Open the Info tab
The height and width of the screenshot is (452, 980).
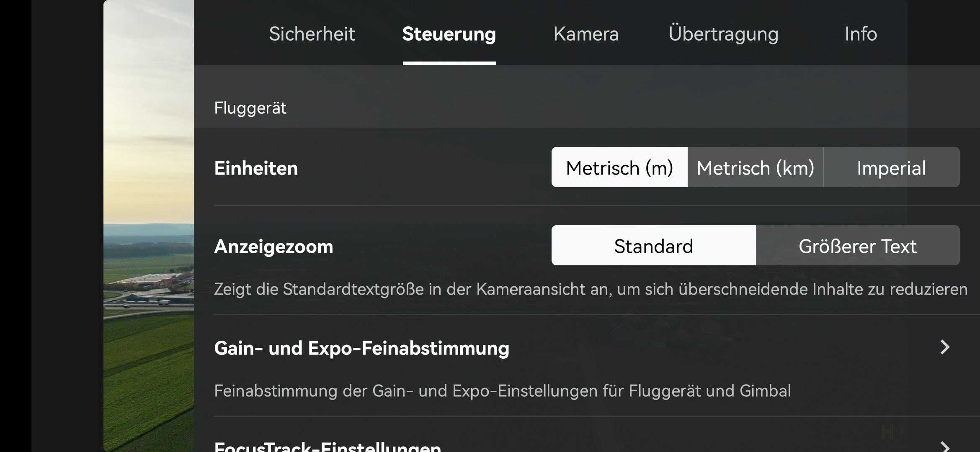tap(861, 34)
